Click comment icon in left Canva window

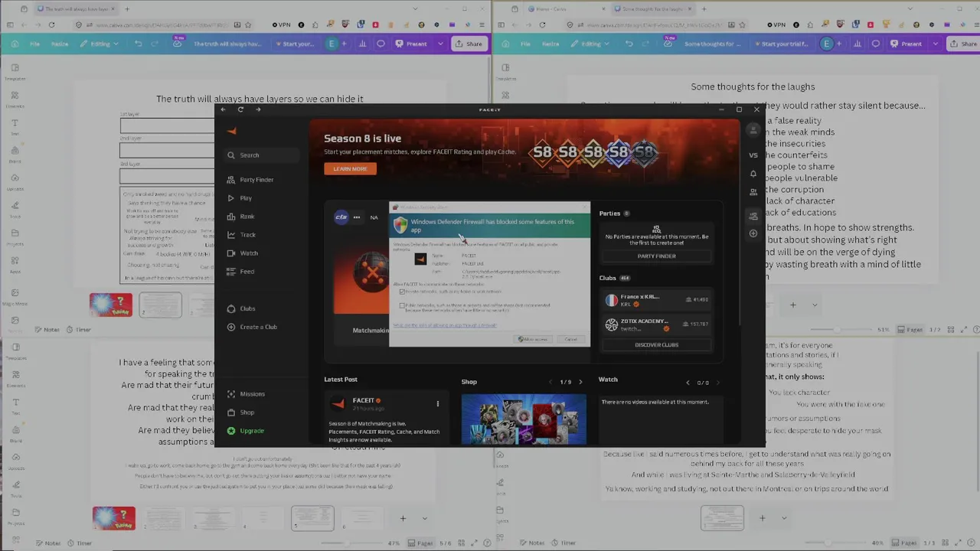(381, 44)
